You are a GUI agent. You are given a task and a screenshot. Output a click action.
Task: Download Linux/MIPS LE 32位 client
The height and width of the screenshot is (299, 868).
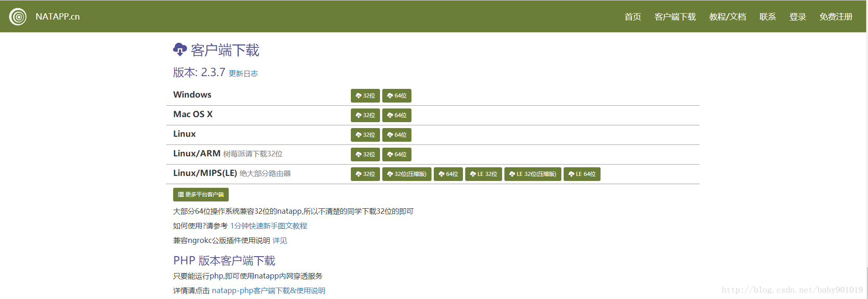click(x=483, y=174)
